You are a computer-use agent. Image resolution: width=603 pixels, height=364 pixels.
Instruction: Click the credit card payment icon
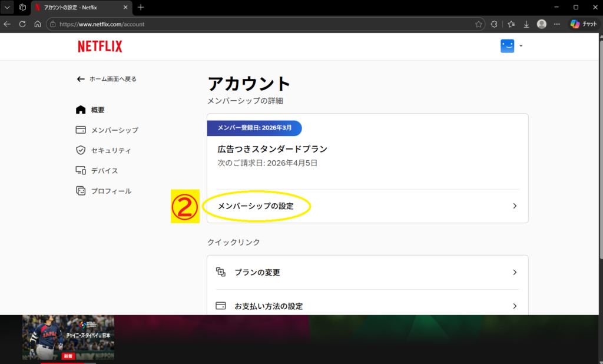[221, 306]
